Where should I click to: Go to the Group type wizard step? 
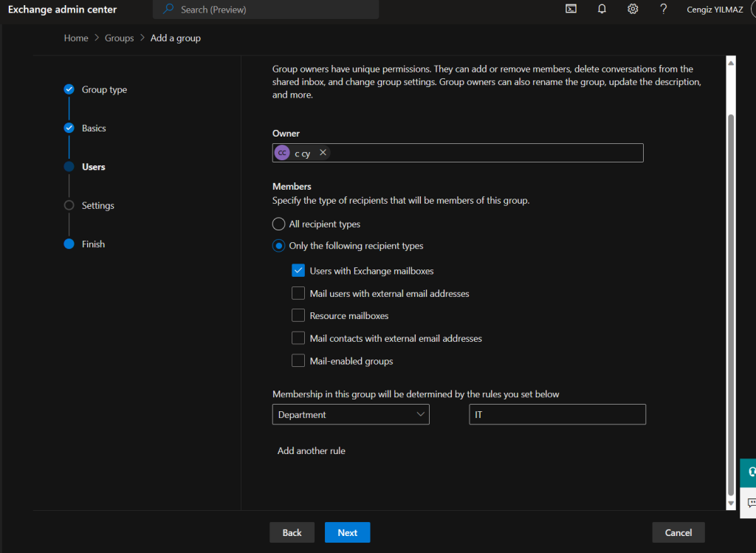pos(104,90)
